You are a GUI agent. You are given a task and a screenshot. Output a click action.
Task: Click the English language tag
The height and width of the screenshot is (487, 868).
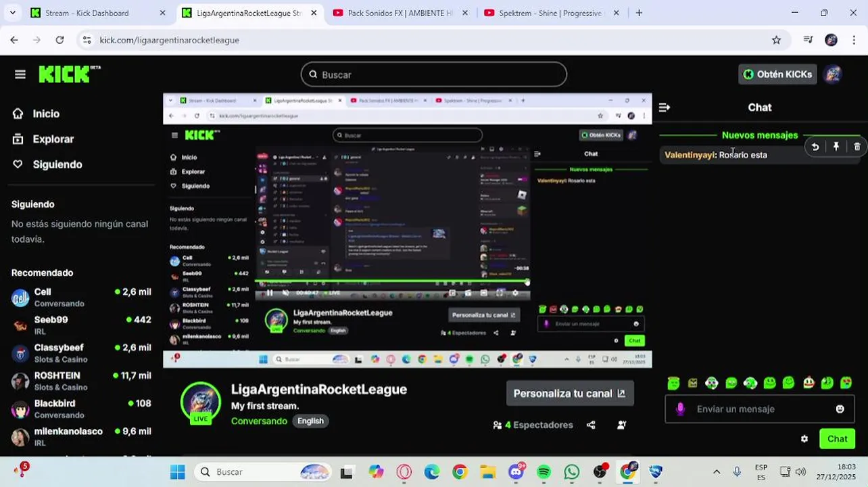pyautogui.click(x=310, y=421)
